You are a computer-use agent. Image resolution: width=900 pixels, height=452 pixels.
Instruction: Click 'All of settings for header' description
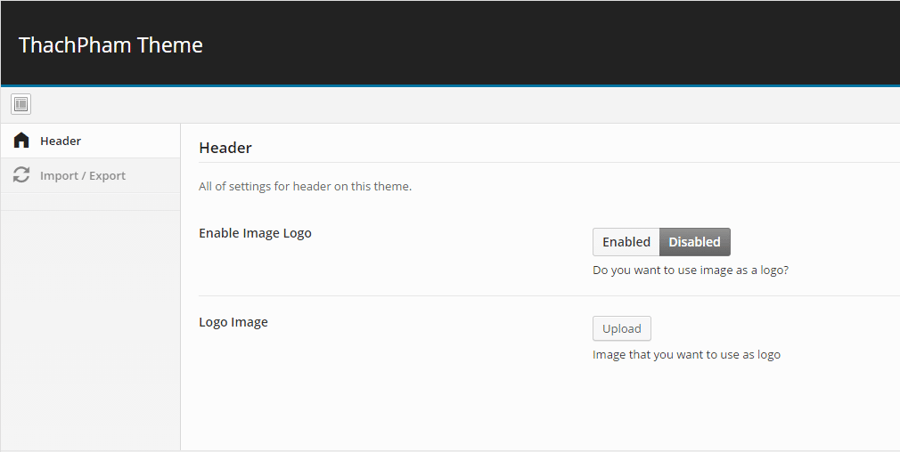[305, 186]
